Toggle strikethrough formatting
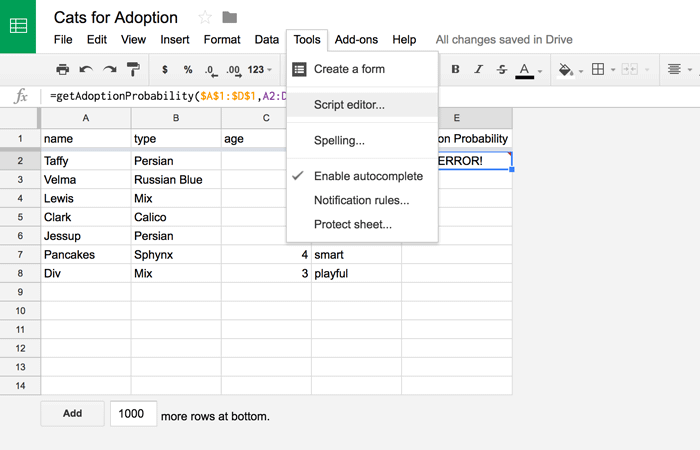Image resolution: width=700 pixels, height=450 pixels. (x=502, y=69)
